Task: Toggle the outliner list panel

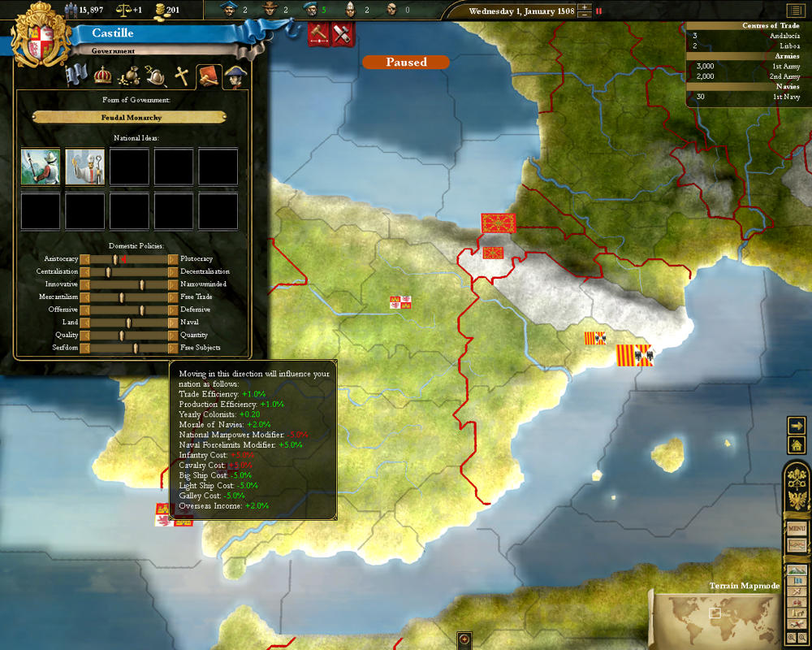Action: pyautogui.click(x=793, y=11)
